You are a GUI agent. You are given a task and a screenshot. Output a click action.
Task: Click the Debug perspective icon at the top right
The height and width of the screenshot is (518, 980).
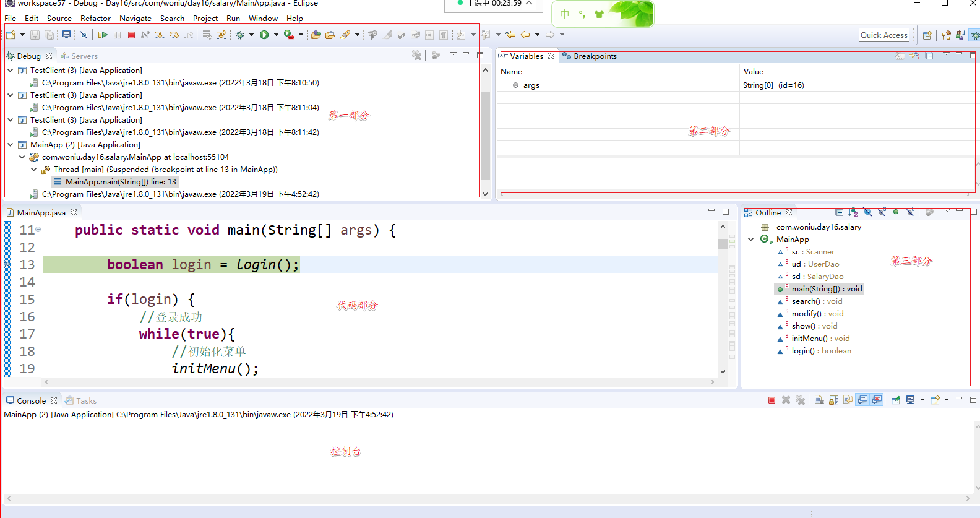[974, 35]
